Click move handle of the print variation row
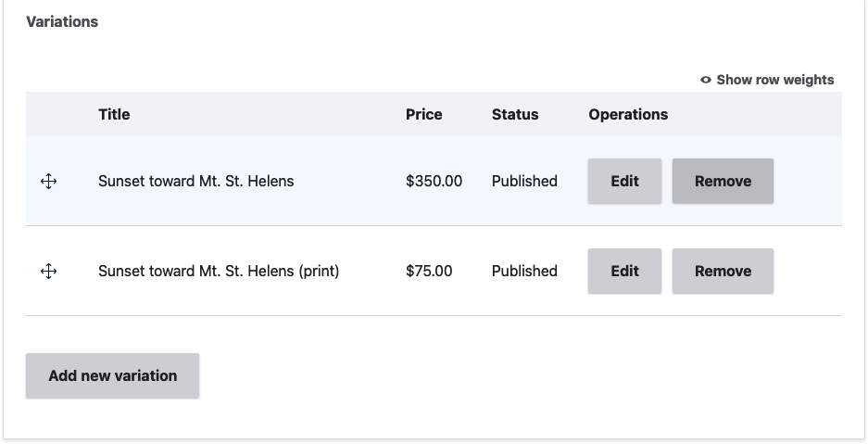 click(x=49, y=272)
